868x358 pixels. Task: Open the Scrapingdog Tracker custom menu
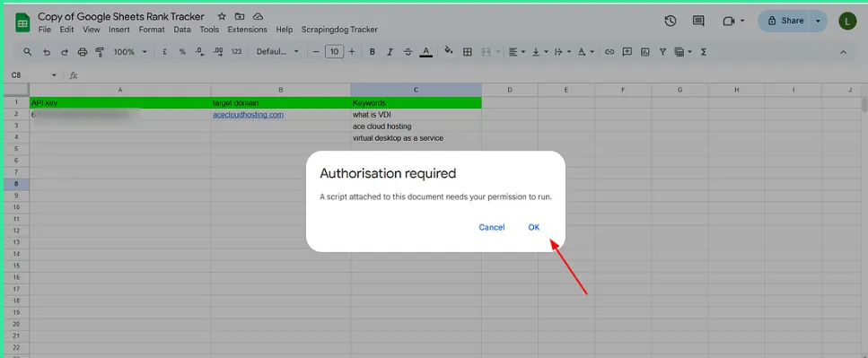(x=339, y=30)
